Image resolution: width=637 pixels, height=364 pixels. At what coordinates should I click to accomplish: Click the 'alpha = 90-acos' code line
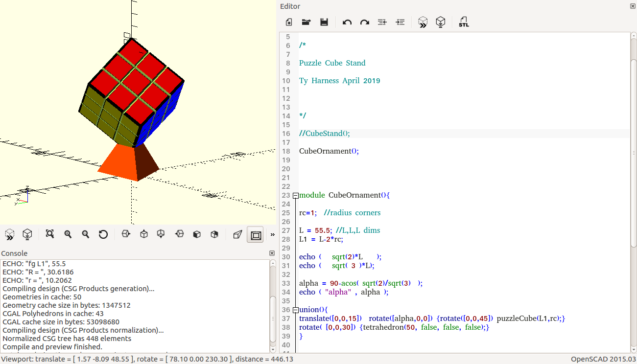(x=361, y=283)
